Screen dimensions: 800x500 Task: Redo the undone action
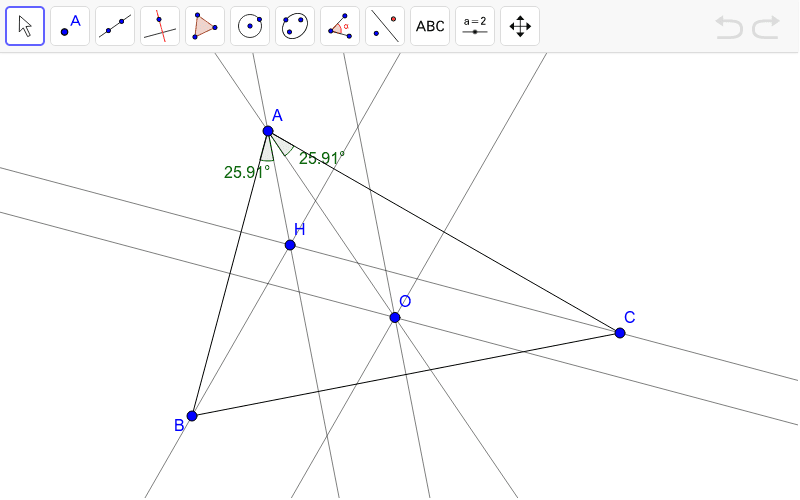click(766, 27)
